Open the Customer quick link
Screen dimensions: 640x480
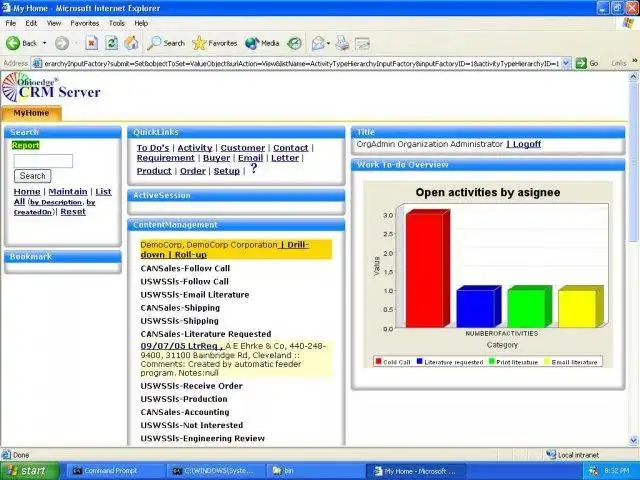click(243, 148)
